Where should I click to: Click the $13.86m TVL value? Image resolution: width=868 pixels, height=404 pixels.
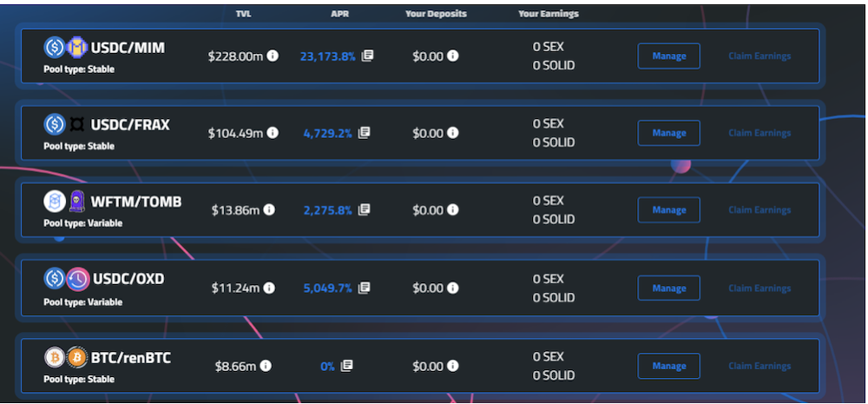point(235,210)
